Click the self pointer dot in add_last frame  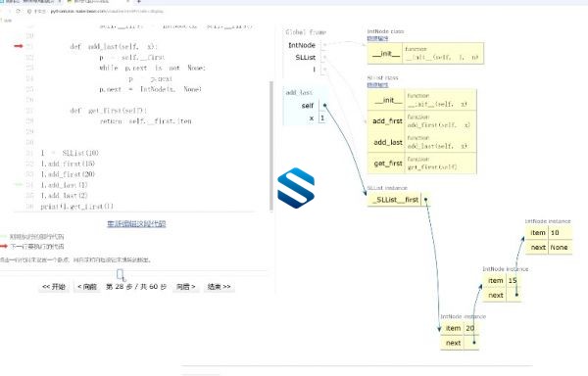click(324, 106)
